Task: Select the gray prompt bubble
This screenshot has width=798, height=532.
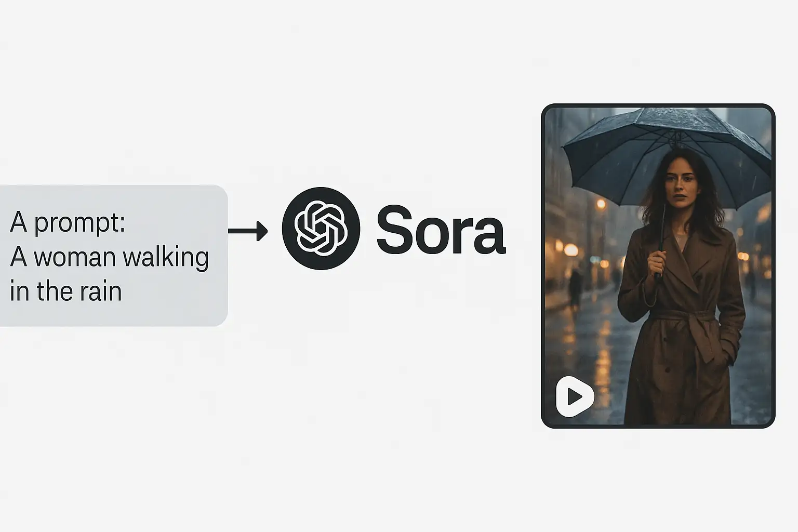Action: point(114,256)
